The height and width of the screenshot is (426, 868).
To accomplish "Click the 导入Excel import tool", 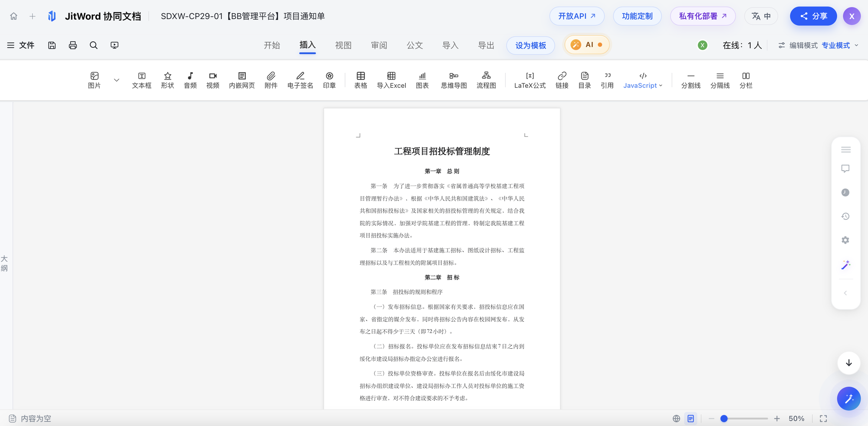I will pyautogui.click(x=391, y=80).
